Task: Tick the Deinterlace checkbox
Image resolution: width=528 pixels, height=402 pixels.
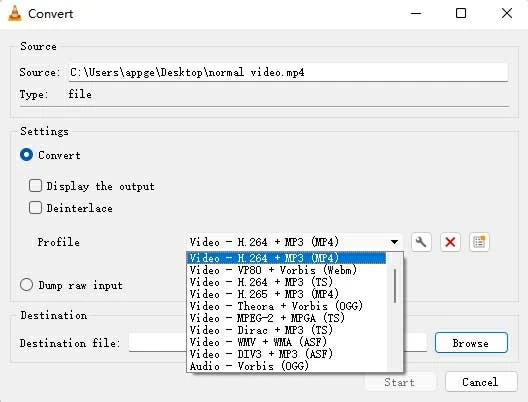Action: pos(35,208)
